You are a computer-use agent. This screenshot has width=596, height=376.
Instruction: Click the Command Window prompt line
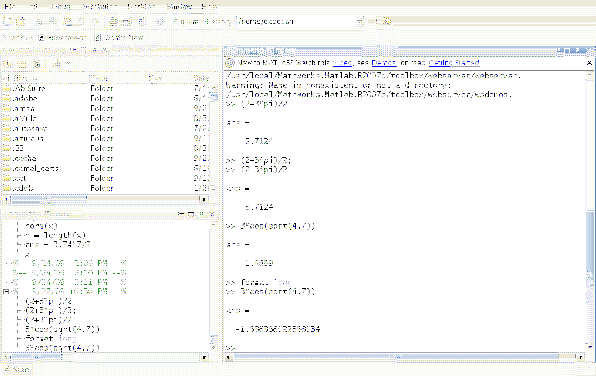point(405,347)
